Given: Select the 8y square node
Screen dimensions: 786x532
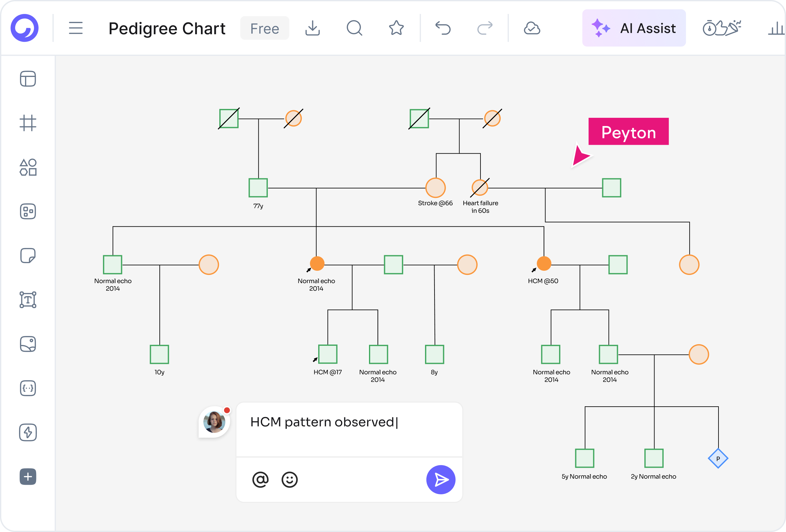Looking at the screenshot, I should point(435,354).
